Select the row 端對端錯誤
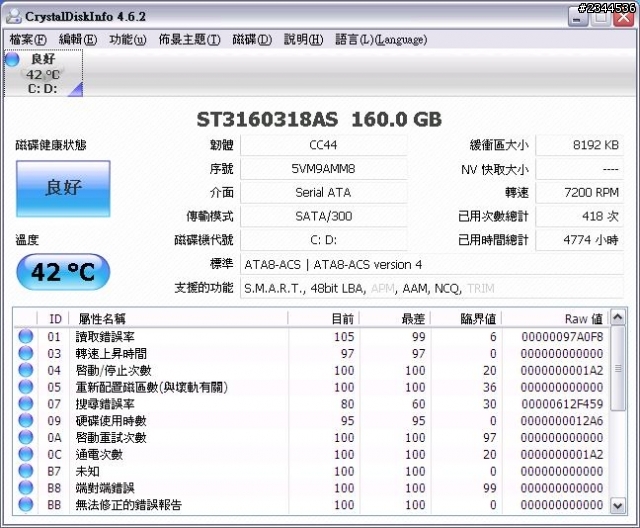This screenshot has height=528, width=640. [311, 488]
